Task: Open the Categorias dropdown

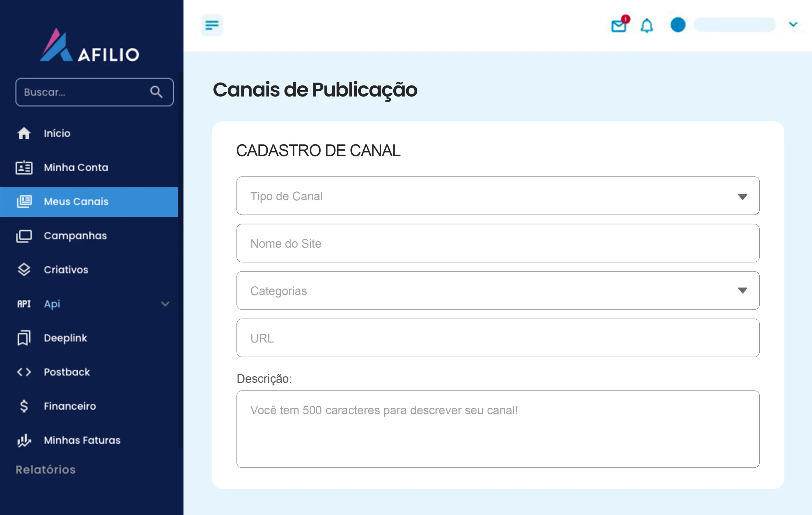Action: click(498, 291)
